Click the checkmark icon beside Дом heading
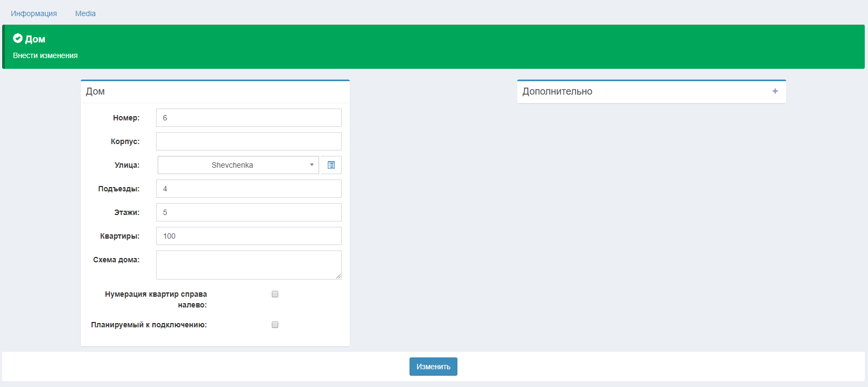 point(18,39)
